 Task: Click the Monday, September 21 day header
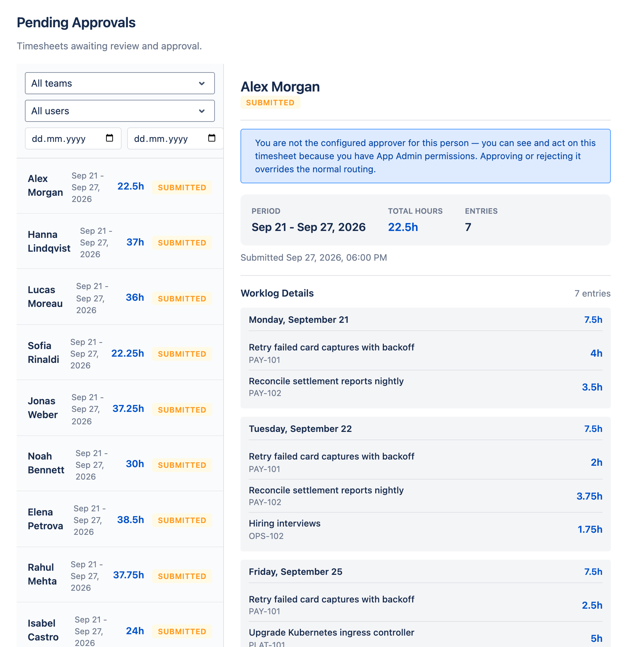(x=426, y=320)
